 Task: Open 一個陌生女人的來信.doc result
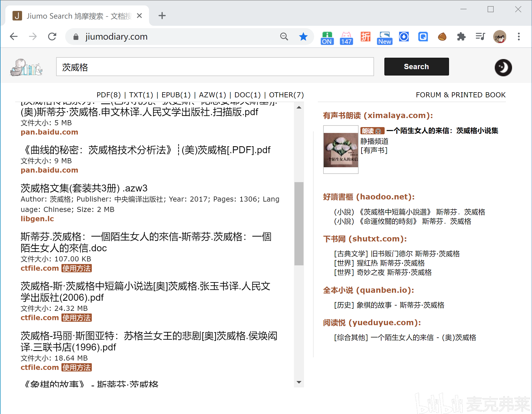tap(146, 242)
